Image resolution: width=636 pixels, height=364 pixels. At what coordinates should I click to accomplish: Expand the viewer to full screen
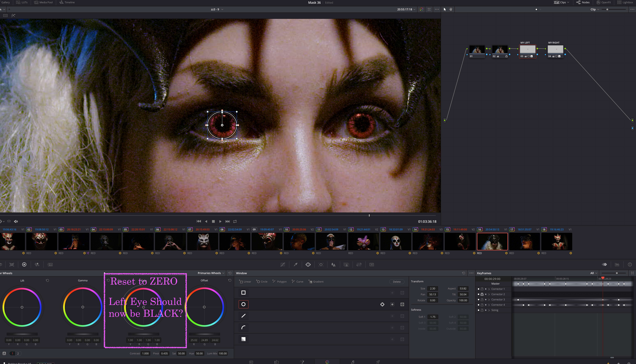pos(429,9)
